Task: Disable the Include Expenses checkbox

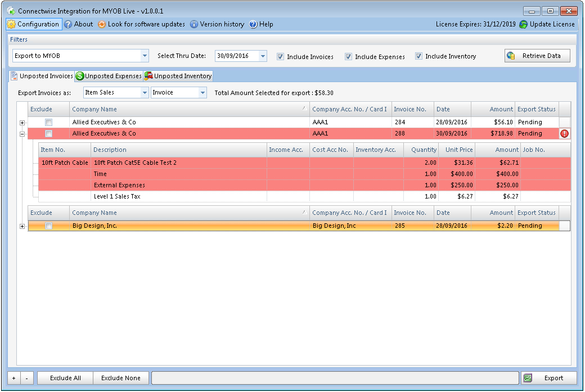Action: click(x=348, y=56)
